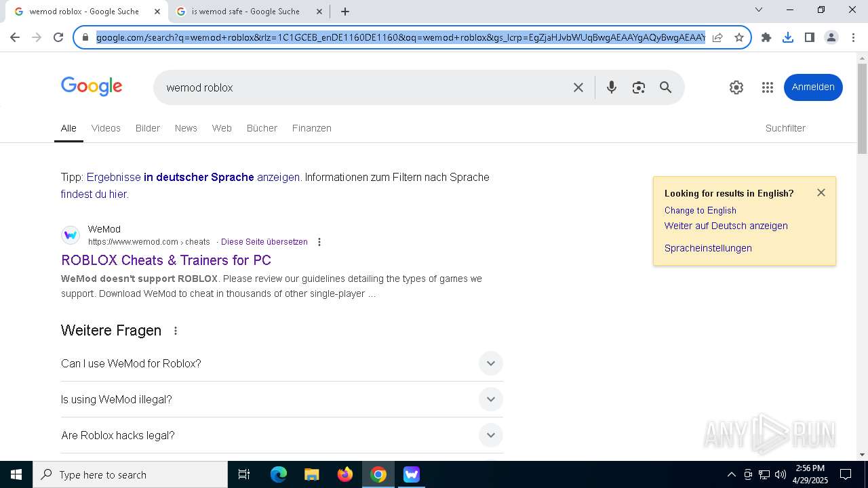This screenshot has width=868, height=488.
Task: Expand 'Are Roblox hacks legal?' question
Action: 282,435
